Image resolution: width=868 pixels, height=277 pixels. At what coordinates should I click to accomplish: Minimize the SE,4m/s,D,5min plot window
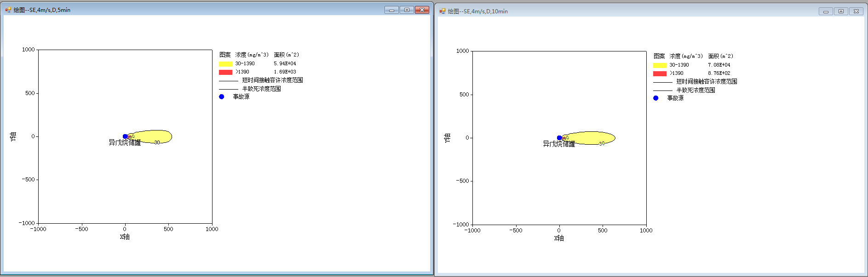391,10
